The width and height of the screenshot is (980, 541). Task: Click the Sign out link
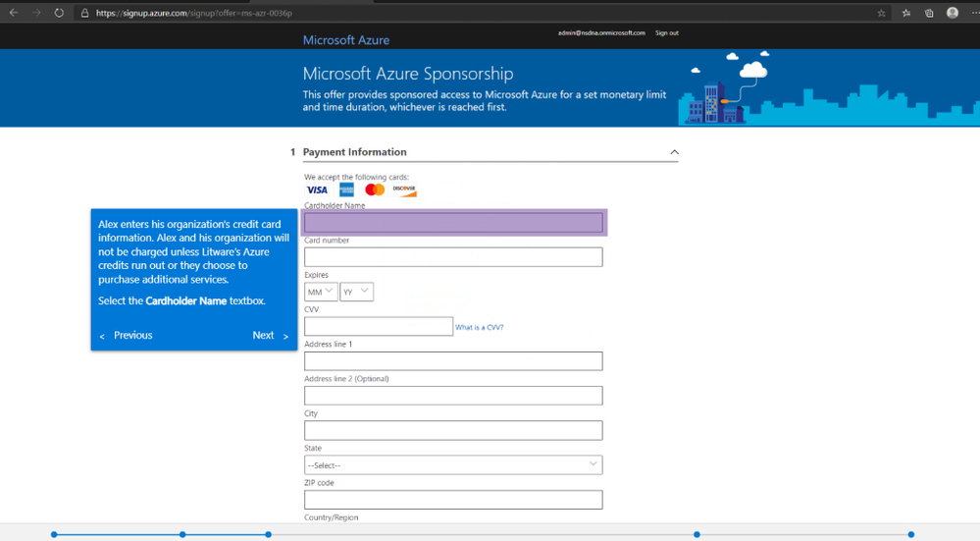[666, 33]
